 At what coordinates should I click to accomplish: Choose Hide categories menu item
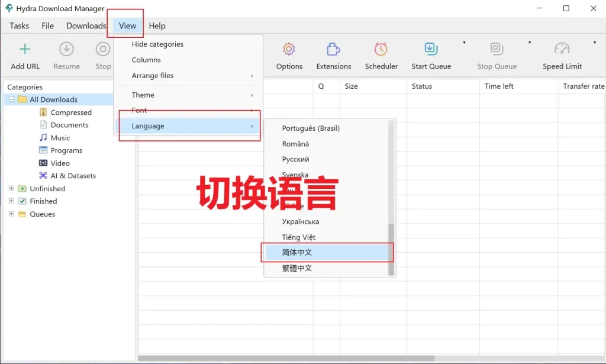[189, 44]
